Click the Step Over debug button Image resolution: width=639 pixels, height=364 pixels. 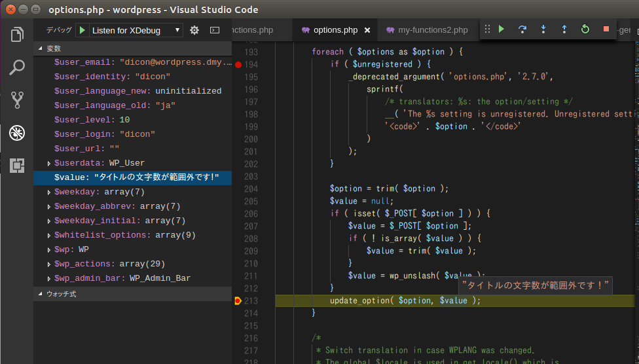point(522,29)
